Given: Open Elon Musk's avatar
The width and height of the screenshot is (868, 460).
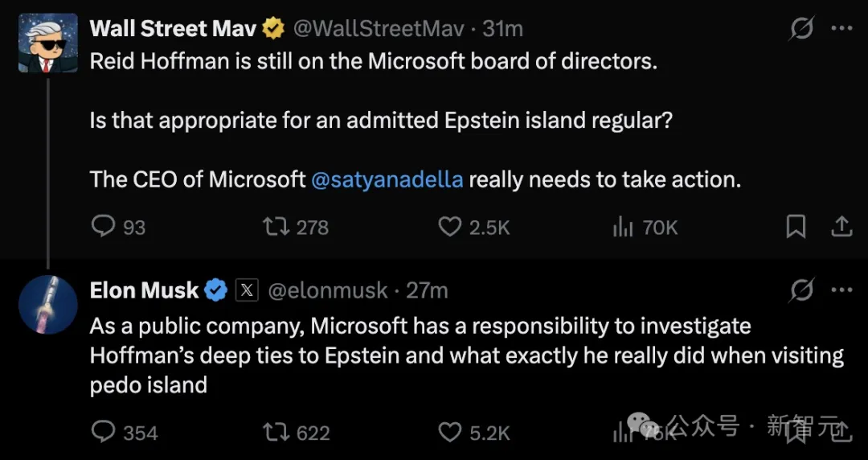Looking at the screenshot, I should pyautogui.click(x=48, y=304).
